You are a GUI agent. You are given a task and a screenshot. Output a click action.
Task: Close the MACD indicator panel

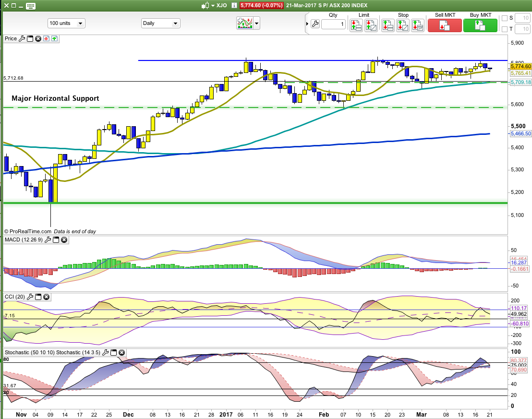(64, 240)
